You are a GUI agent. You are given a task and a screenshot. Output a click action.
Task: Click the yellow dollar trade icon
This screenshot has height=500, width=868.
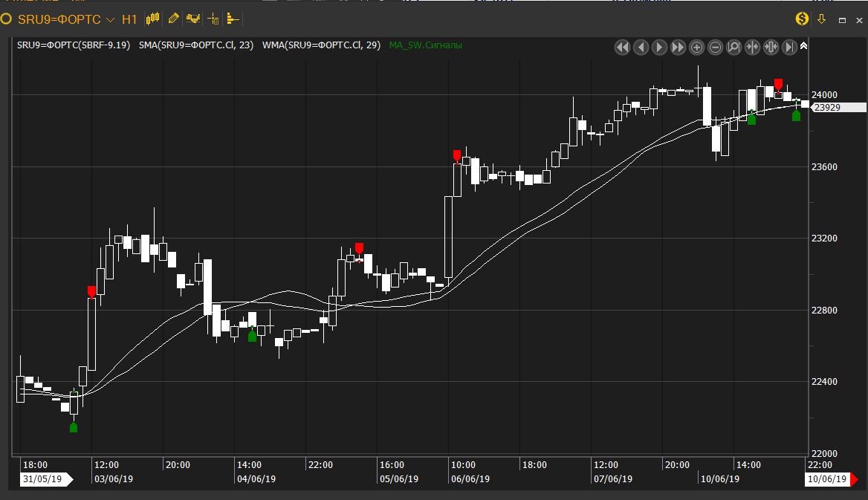click(803, 19)
